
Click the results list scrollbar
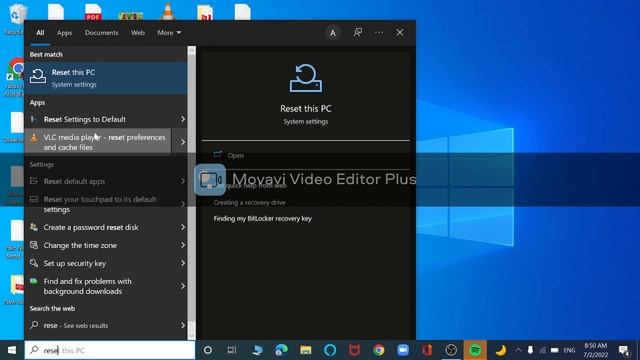(191, 192)
